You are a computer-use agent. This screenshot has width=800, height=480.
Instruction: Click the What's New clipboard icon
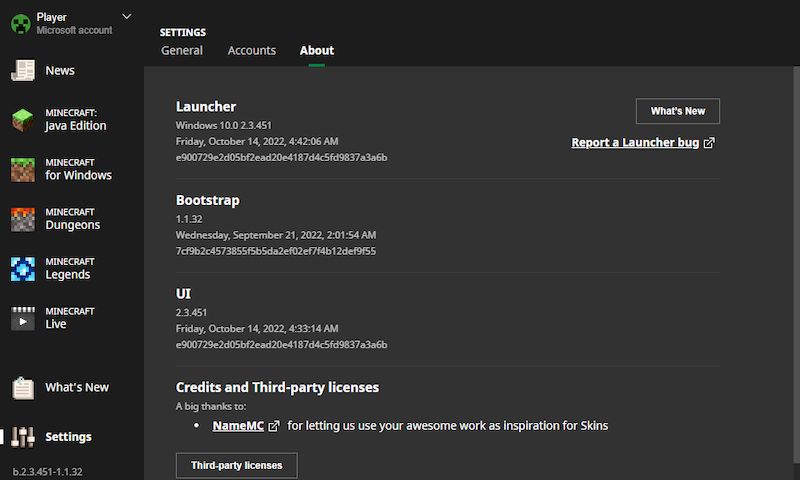(x=23, y=388)
